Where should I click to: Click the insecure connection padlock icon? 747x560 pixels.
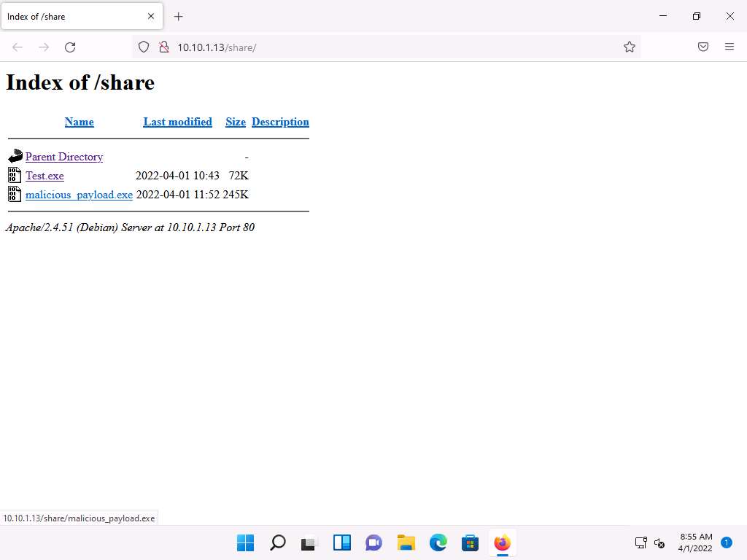click(x=163, y=47)
